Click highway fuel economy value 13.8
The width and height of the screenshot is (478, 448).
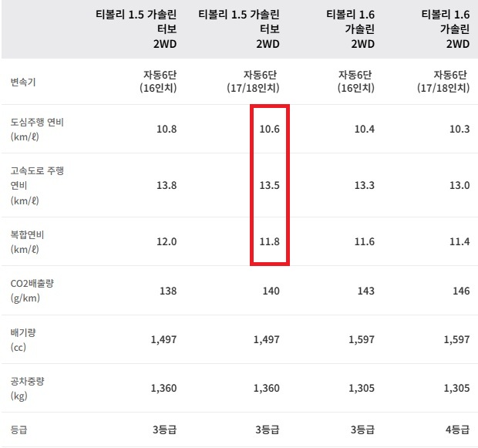click(x=167, y=185)
